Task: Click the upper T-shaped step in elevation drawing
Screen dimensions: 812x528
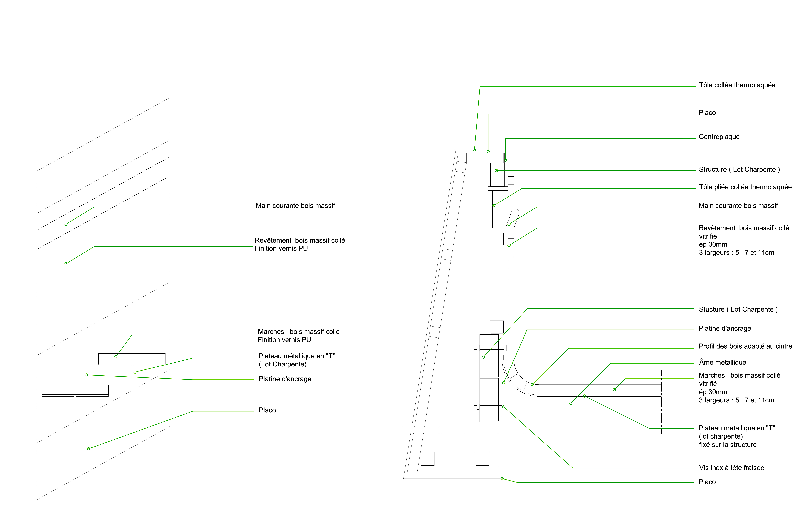Action: [132, 359]
